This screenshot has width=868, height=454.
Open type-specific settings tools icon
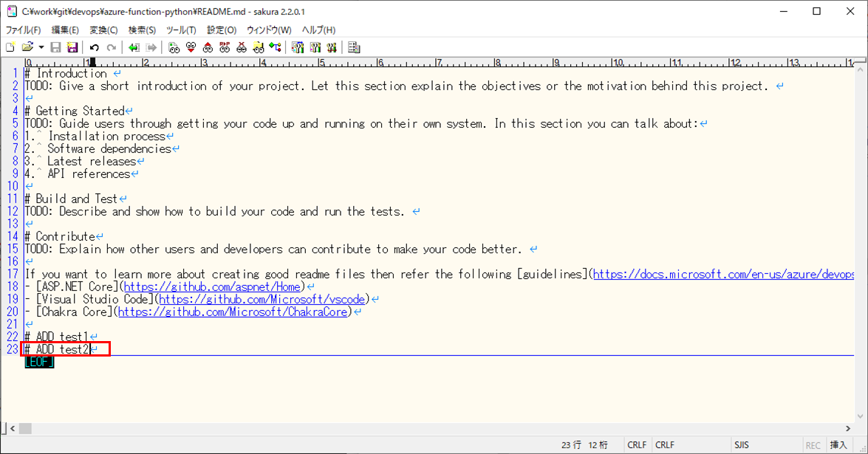click(x=315, y=47)
